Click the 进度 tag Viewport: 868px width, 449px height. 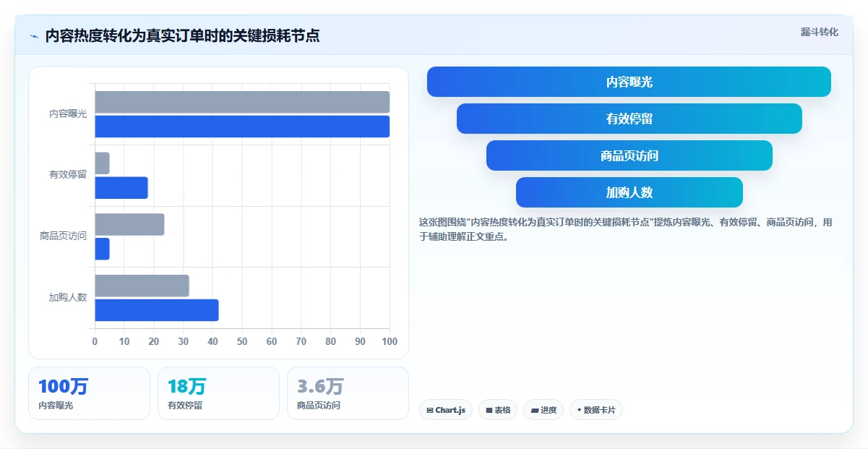click(x=543, y=410)
